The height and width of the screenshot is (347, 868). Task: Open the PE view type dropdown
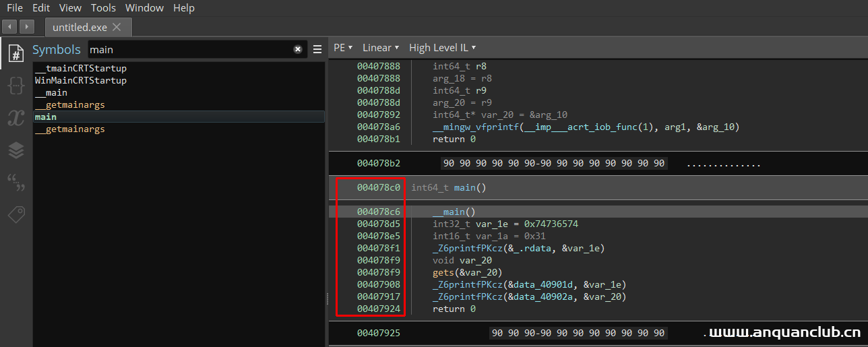[343, 48]
